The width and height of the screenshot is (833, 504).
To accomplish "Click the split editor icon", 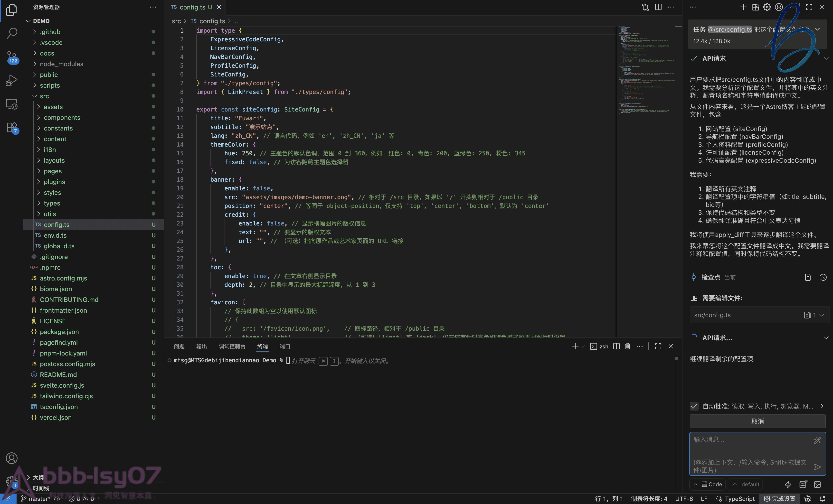I will (658, 7).
